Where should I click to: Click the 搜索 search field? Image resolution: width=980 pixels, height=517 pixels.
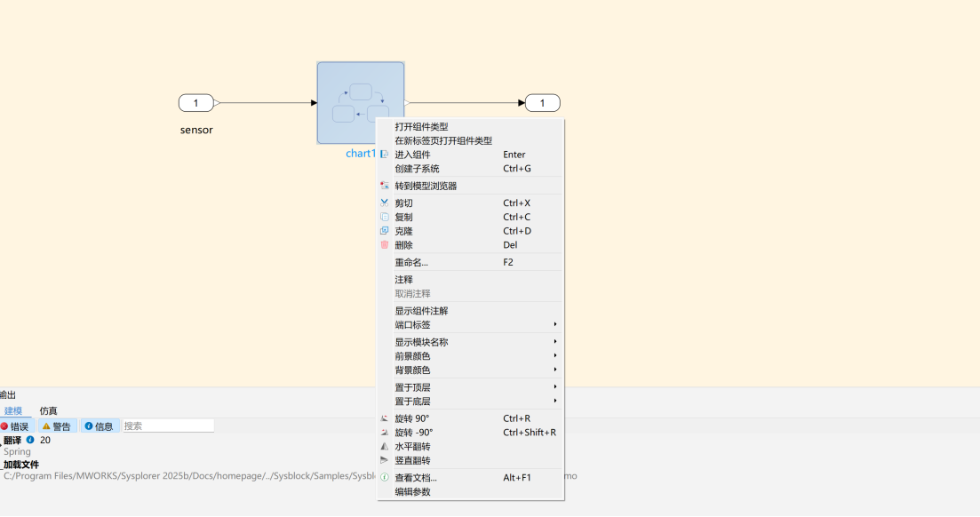pyautogui.click(x=168, y=426)
